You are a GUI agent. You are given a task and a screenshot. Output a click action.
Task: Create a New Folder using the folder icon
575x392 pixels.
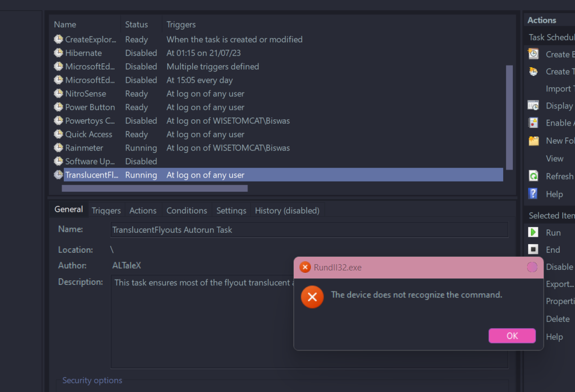(533, 140)
